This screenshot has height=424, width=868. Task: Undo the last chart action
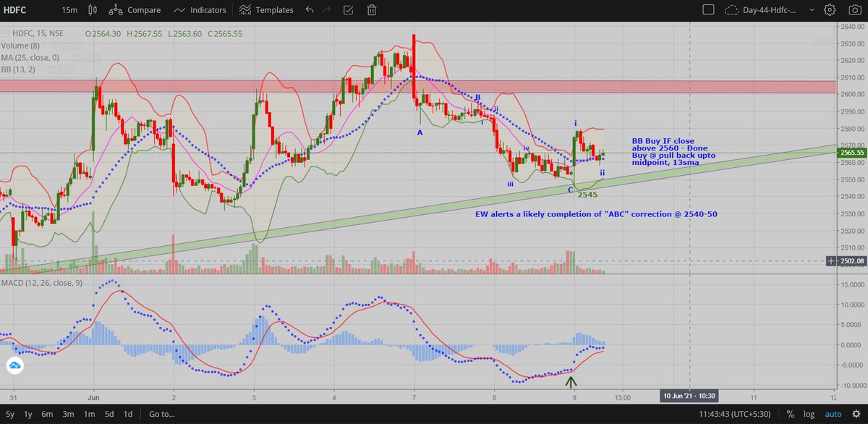click(310, 10)
